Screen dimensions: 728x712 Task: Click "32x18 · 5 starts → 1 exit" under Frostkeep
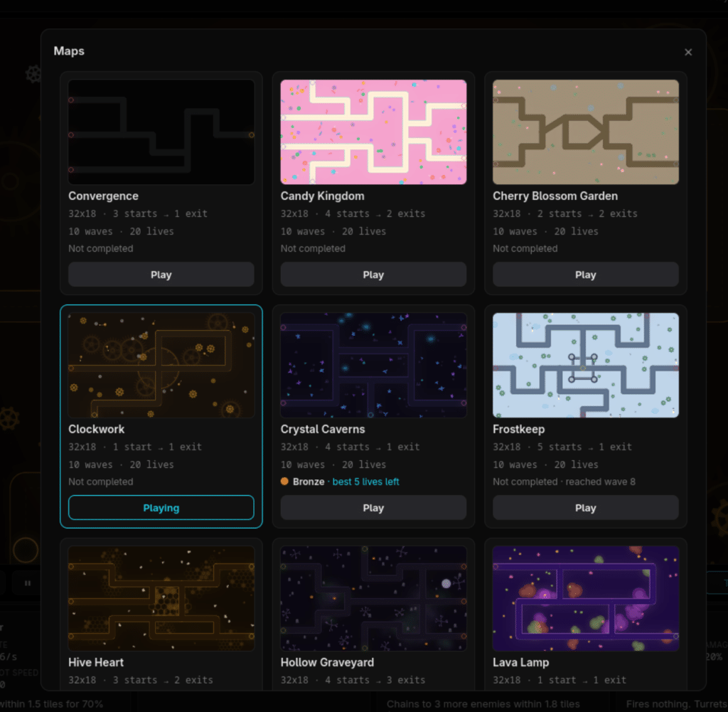point(562,447)
